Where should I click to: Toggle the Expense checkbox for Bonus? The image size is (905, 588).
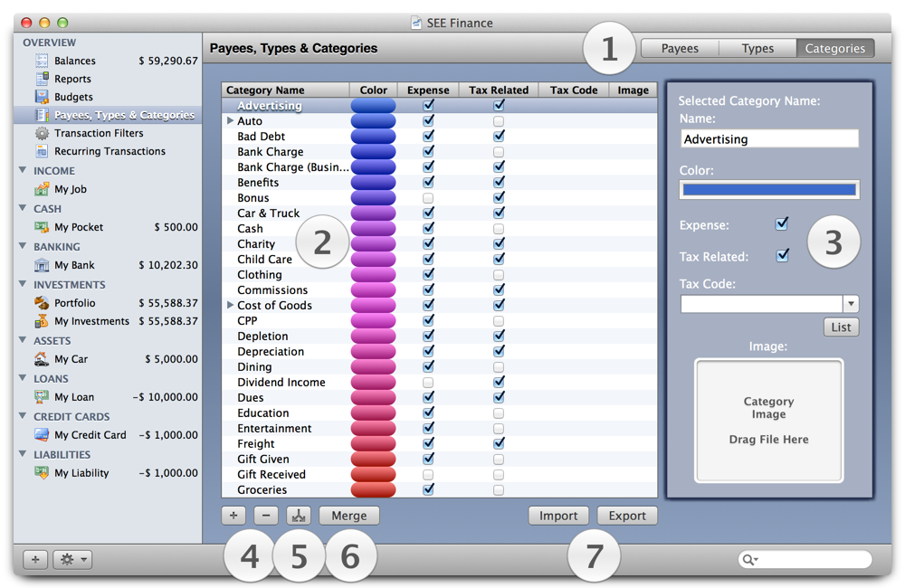click(x=427, y=197)
